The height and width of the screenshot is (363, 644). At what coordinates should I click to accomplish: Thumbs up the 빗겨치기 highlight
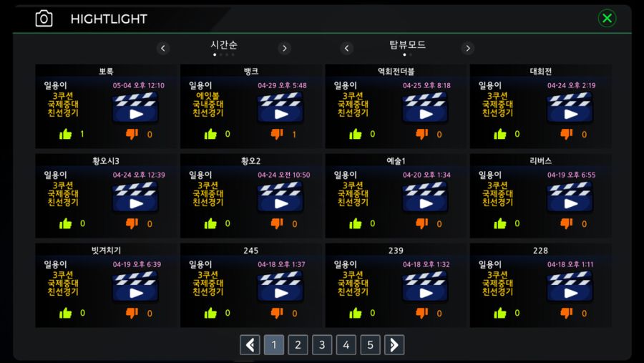(x=65, y=314)
